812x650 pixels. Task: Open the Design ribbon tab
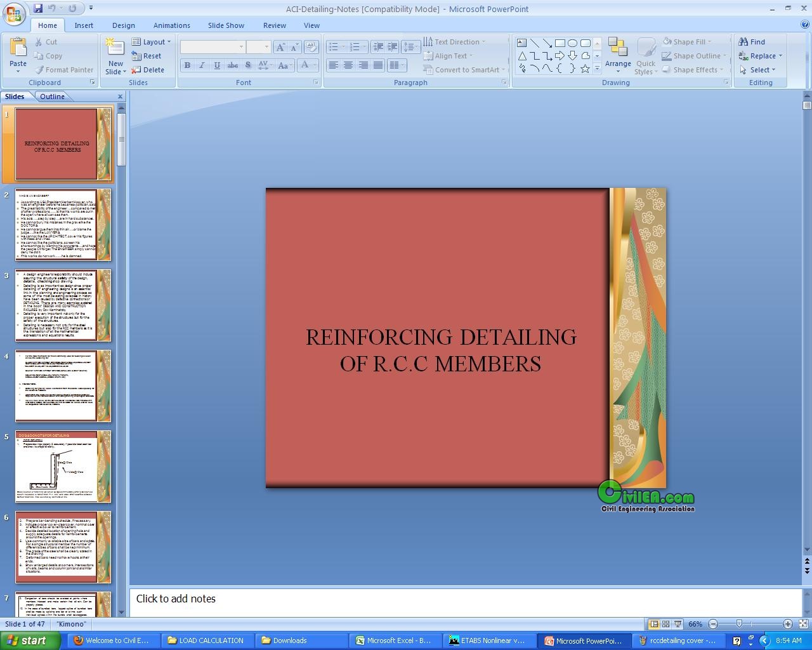click(x=124, y=25)
